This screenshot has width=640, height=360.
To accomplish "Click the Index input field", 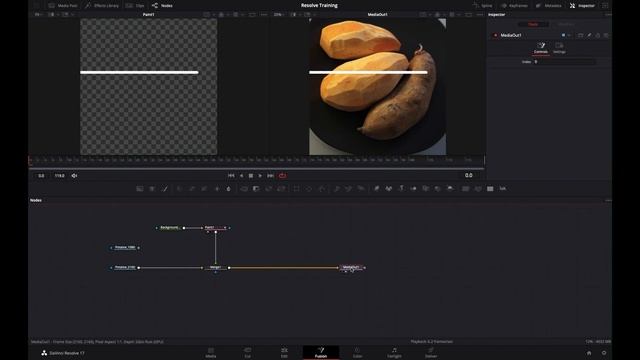I will tap(564, 62).
